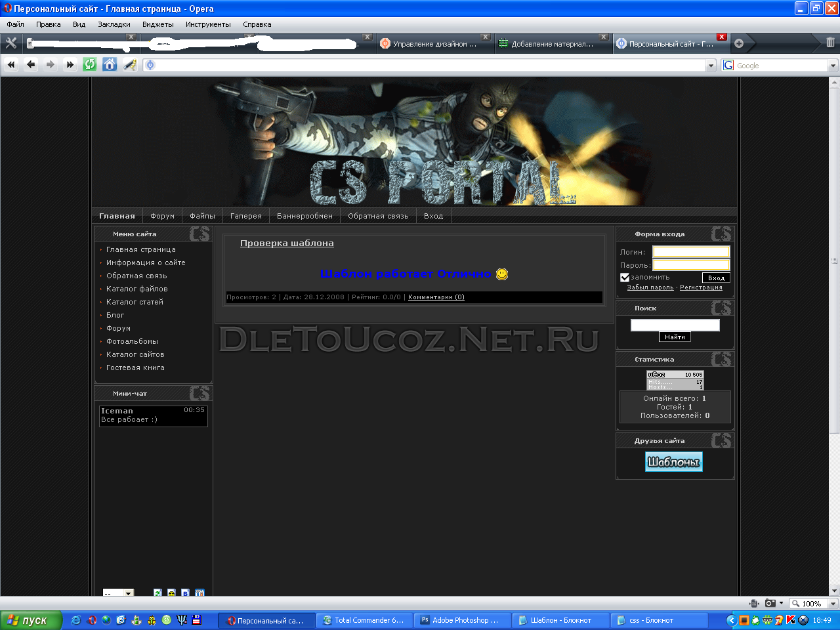Go to the Home page icon

110,64
